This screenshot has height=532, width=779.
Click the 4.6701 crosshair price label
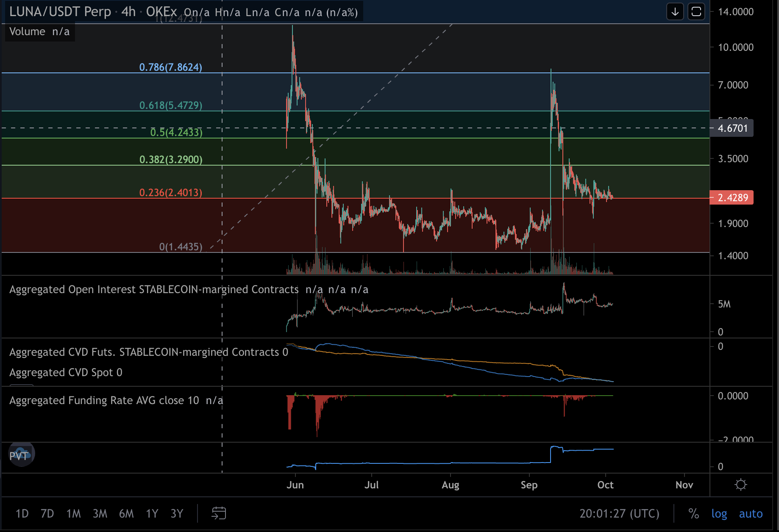[732, 128]
